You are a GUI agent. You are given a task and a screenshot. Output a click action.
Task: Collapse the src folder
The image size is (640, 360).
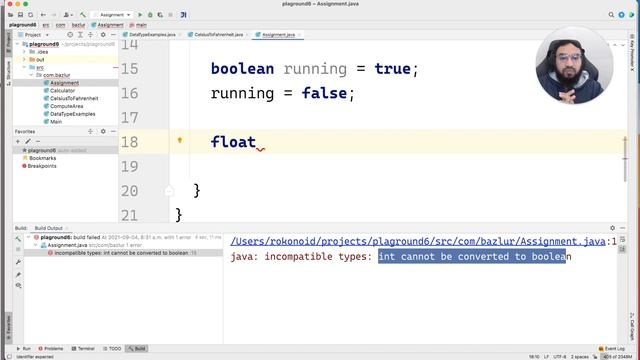(x=24, y=67)
